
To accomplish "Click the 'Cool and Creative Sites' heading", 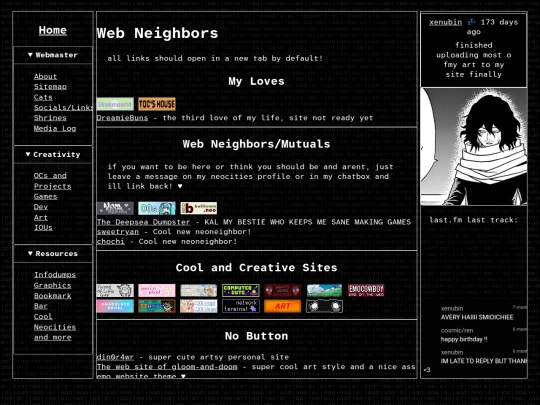I will pyautogui.click(x=257, y=268).
